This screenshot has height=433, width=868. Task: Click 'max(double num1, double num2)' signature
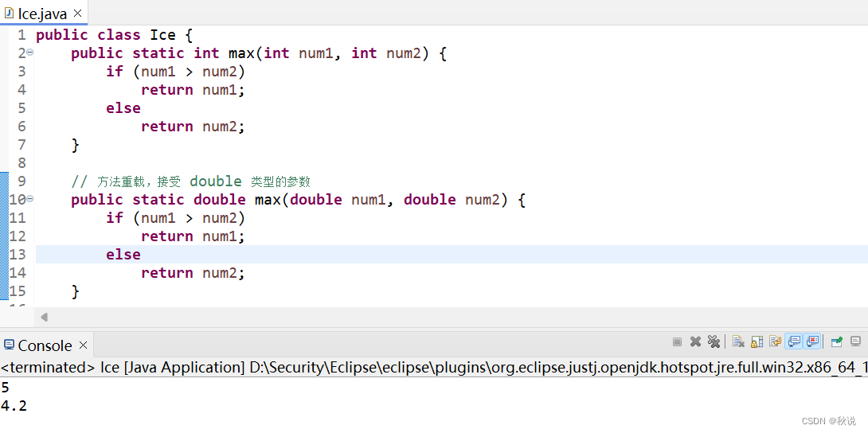click(x=381, y=200)
